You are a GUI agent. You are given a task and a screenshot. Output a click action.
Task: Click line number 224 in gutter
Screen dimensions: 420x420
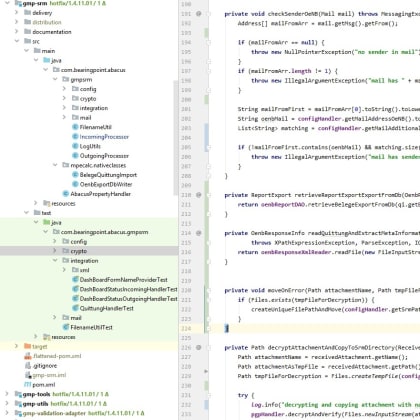[186, 328]
